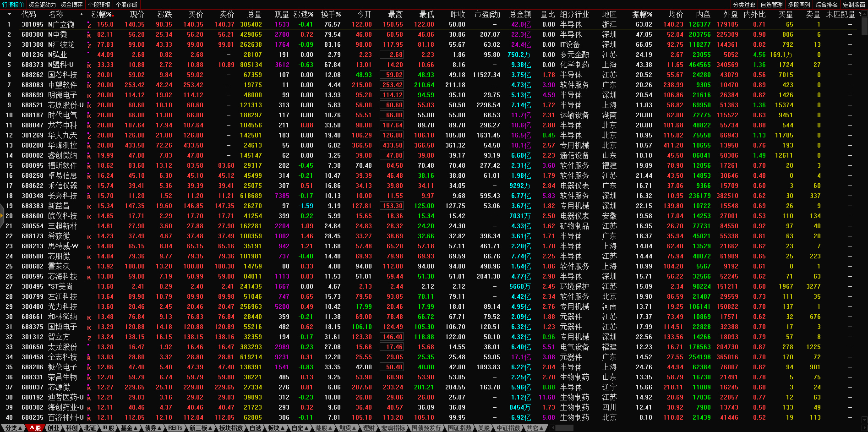Open the 综合排名 ranking button
868x432 pixels.
click(826, 5)
